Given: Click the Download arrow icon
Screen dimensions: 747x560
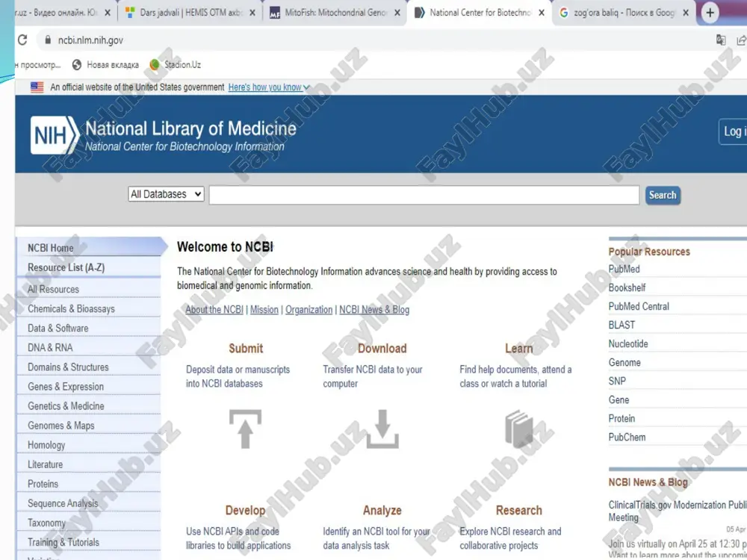Looking at the screenshot, I should pyautogui.click(x=382, y=429).
